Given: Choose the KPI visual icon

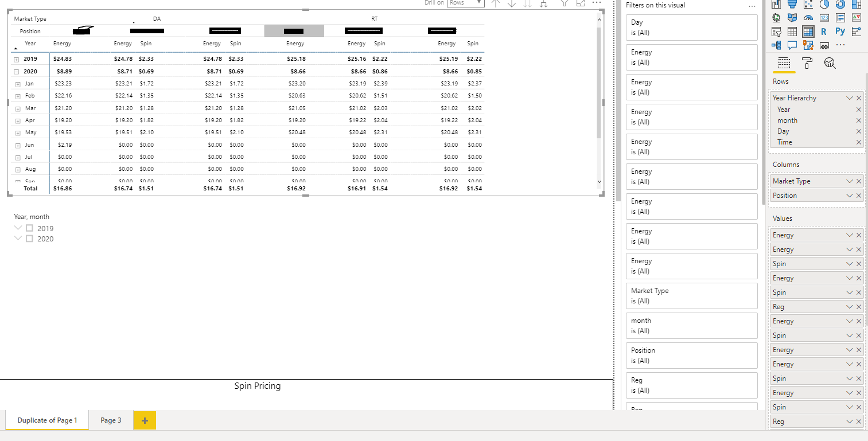Looking at the screenshot, I should pyautogui.click(x=857, y=18).
